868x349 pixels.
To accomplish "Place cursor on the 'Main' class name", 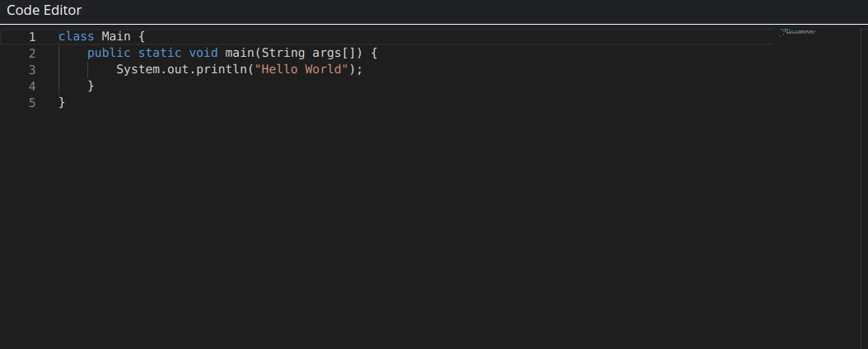I will pyautogui.click(x=116, y=36).
